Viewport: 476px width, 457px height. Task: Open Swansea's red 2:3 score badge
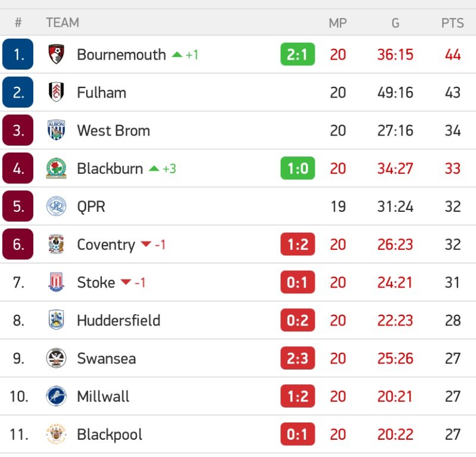pos(297,358)
